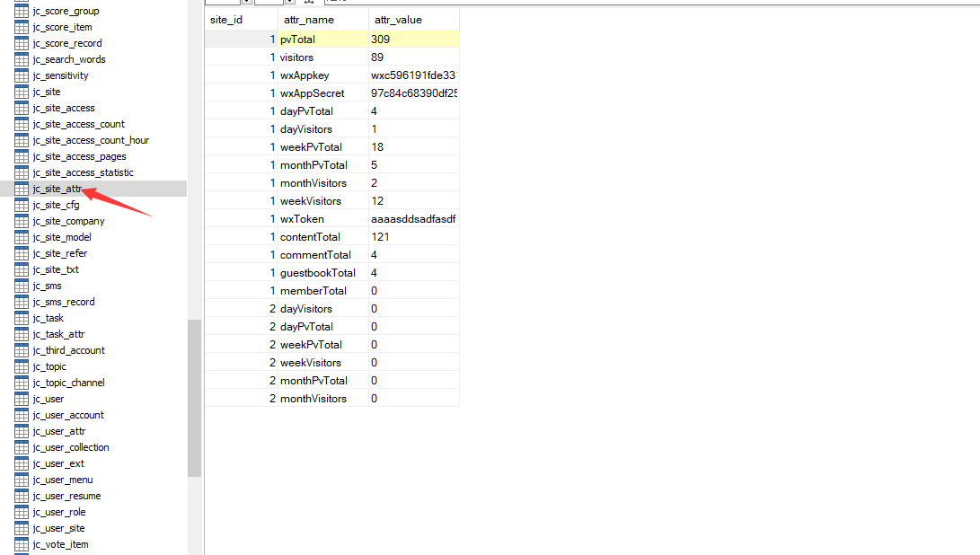980x555 pixels.
Task: Select the wxToken cell
Action: point(323,219)
